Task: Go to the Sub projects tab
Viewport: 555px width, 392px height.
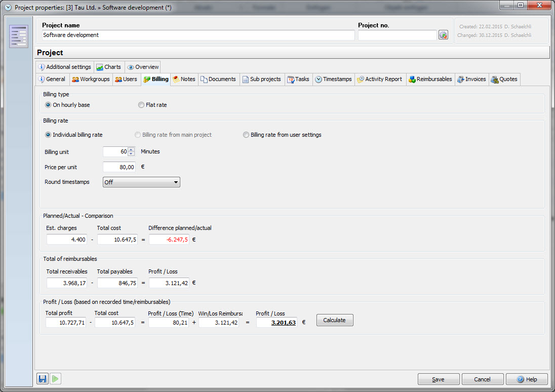Action: tap(261, 80)
